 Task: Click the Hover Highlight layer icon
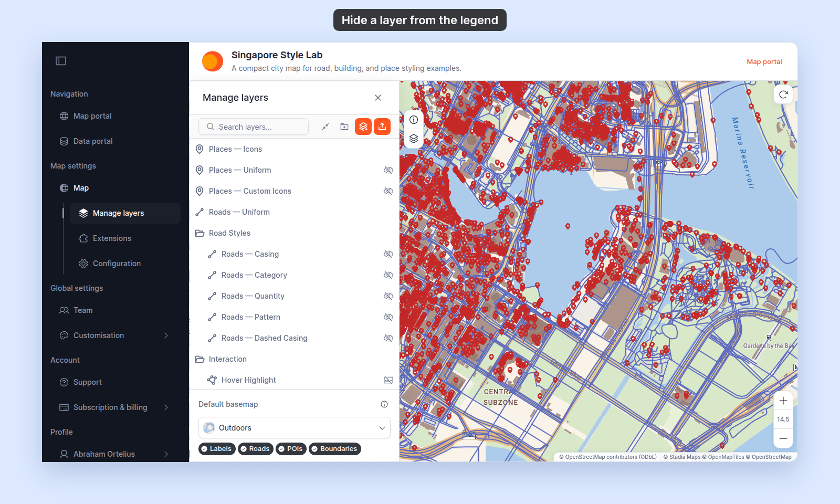(212, 380)
